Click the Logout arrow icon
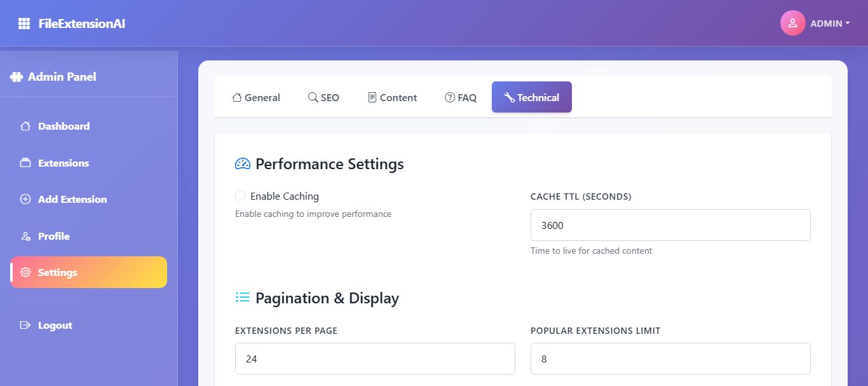This screenshot has height=386, width=868. 25,325
